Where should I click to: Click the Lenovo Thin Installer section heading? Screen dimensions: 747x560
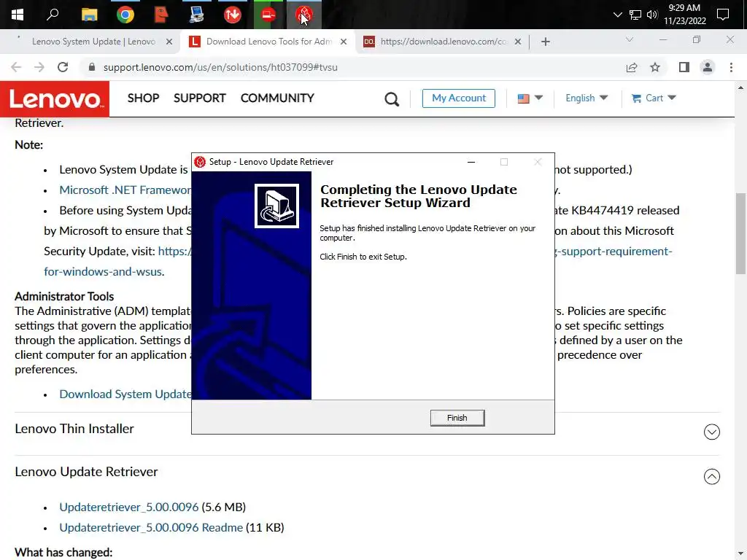pos(74,429)
